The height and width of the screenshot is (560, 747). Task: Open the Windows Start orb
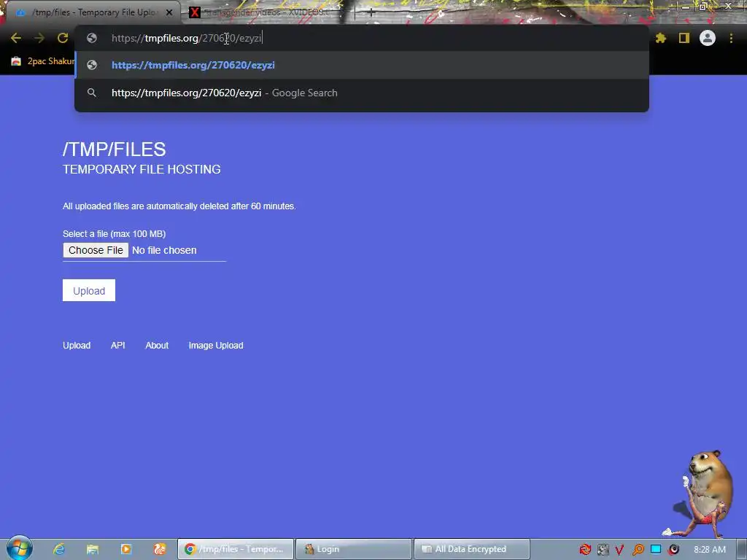click(19, 548)
